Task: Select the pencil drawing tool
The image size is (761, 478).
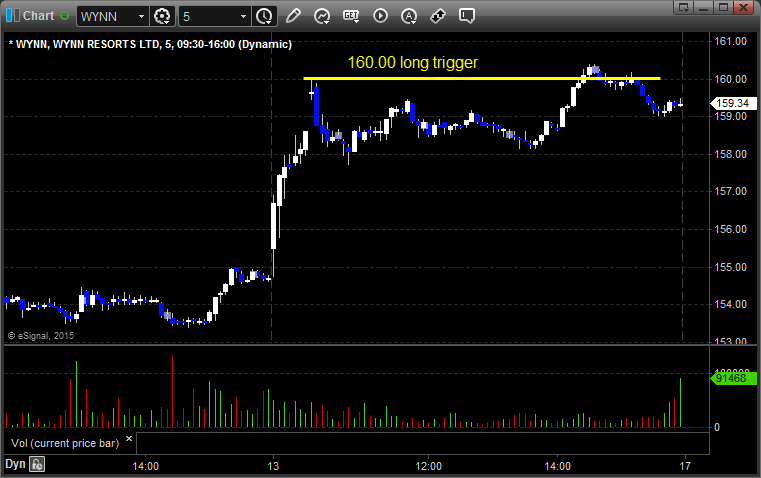Action: point(293,16)
